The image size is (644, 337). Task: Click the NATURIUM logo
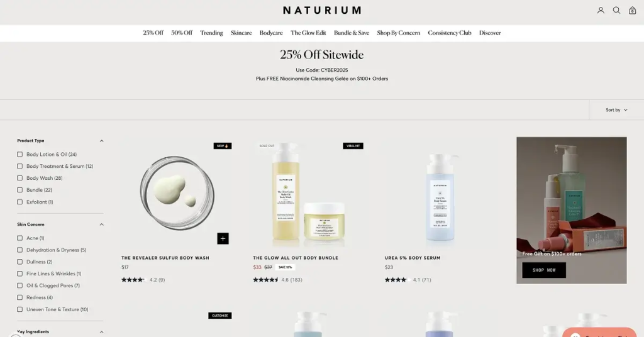[322, 10]
